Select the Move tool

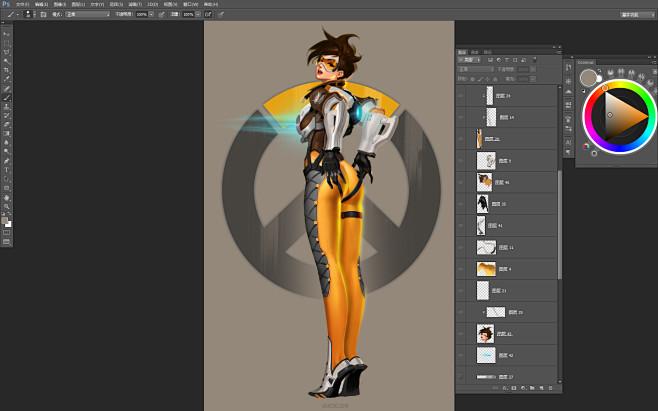coord(6,34)
